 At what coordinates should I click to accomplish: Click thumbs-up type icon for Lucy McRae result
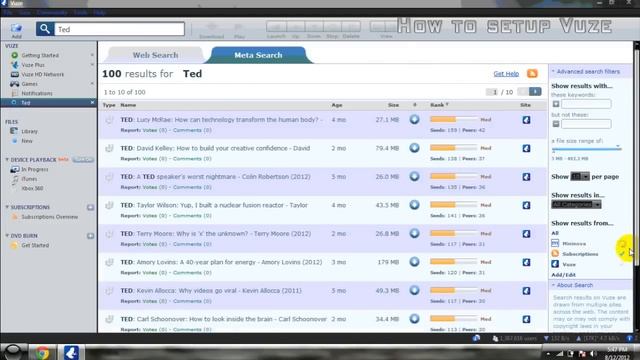(109, 120)
